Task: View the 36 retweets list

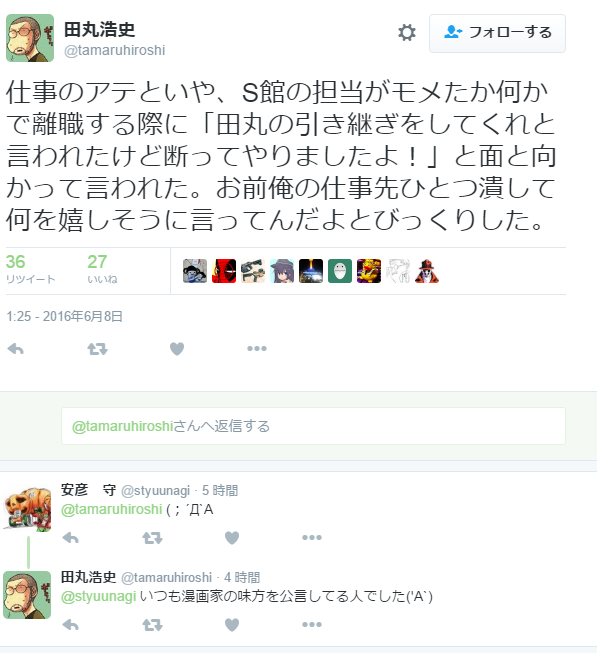Action: [x=30, y=269]
